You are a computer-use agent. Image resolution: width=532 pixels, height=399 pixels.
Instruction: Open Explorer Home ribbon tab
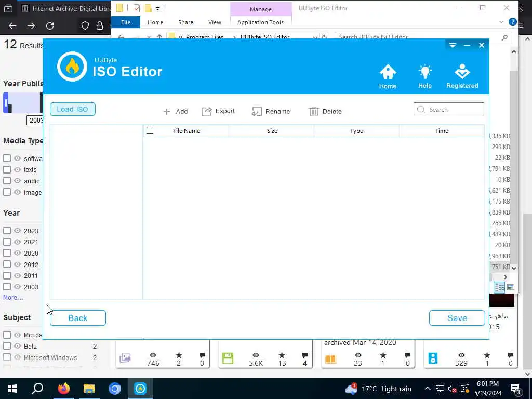[155, 22]
